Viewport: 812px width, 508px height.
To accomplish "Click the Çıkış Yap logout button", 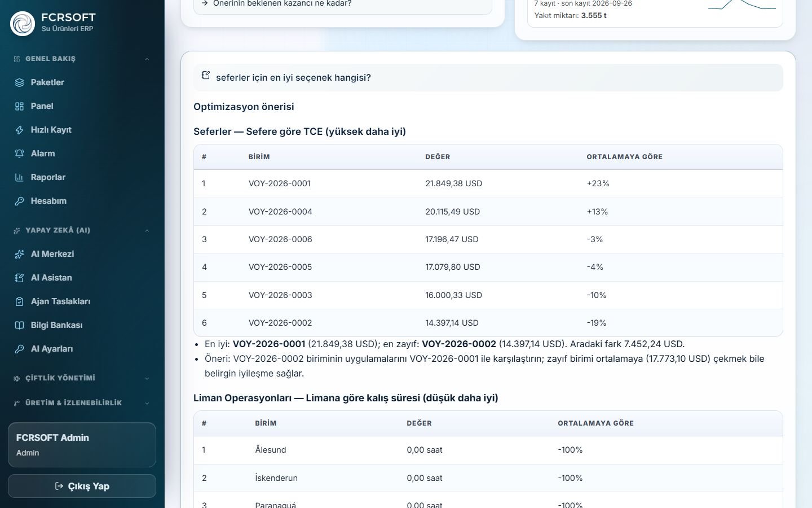I will (x=82, y=486).
